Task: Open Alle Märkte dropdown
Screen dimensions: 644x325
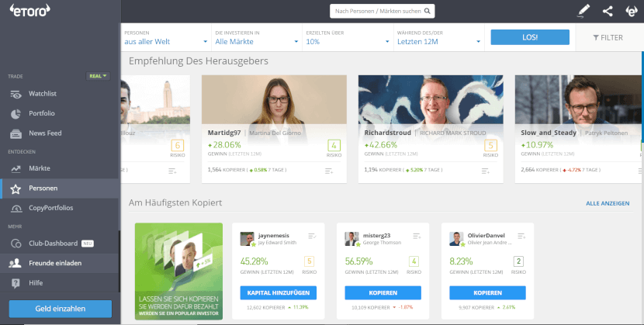Action: pyautogui.click(x=257, y=37)
